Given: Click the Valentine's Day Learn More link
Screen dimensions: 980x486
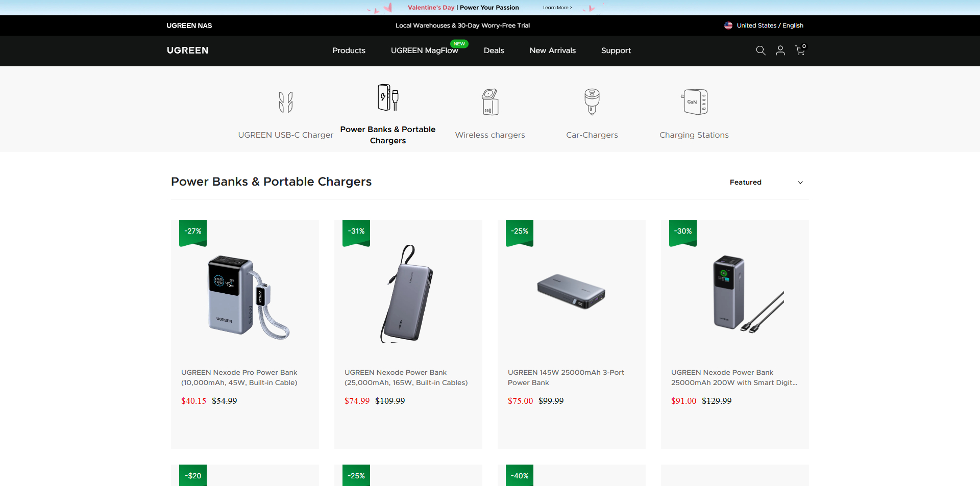Looking at the screenshot, I should point(557,7).
